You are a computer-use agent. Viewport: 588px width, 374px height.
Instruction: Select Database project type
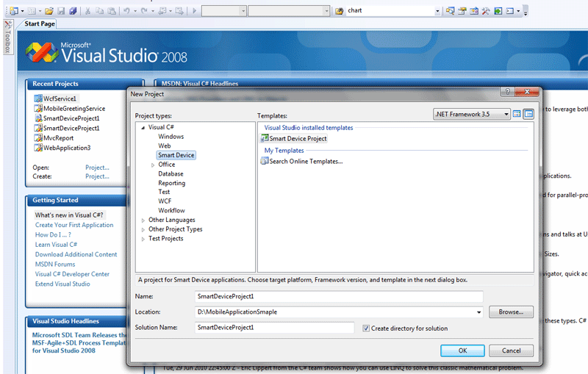171,174
